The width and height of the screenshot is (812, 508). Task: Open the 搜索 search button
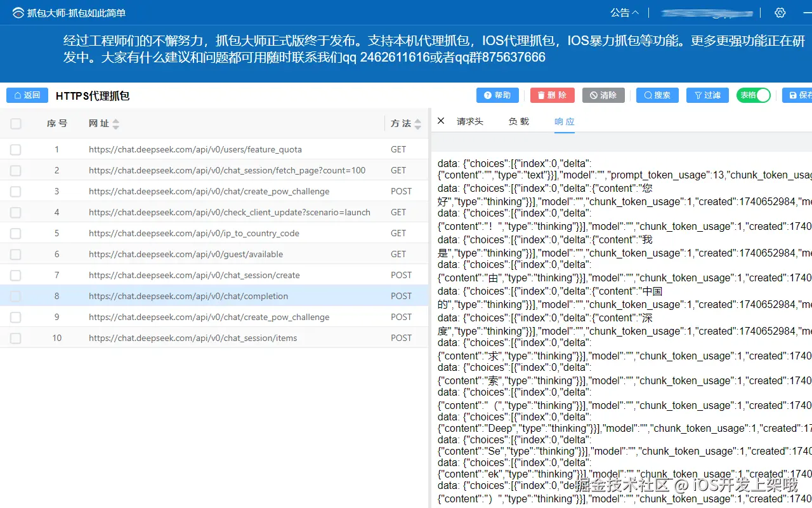657,95
